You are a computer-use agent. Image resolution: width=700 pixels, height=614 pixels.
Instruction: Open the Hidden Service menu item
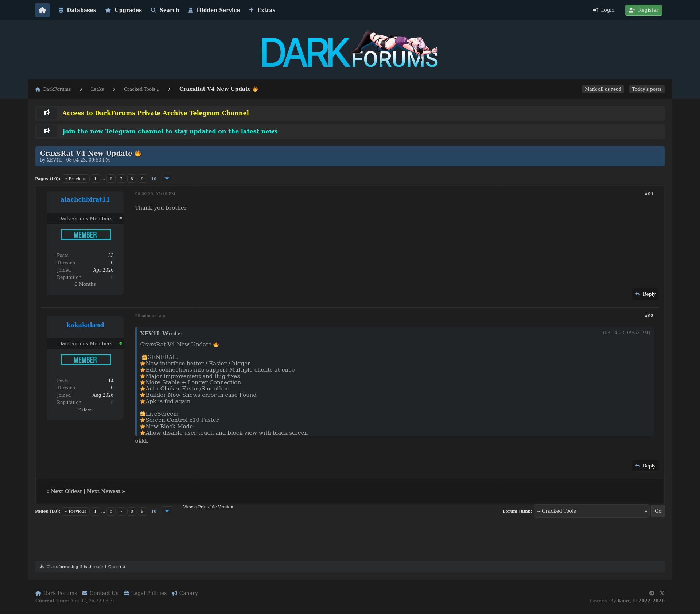(x=214, y=10)
